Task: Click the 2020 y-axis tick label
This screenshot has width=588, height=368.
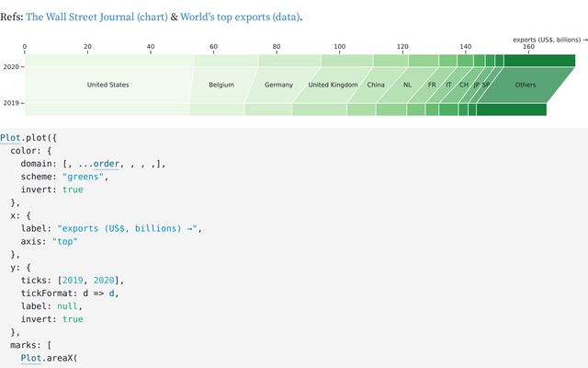Action: pyautogui.click(x=11, y=67)
